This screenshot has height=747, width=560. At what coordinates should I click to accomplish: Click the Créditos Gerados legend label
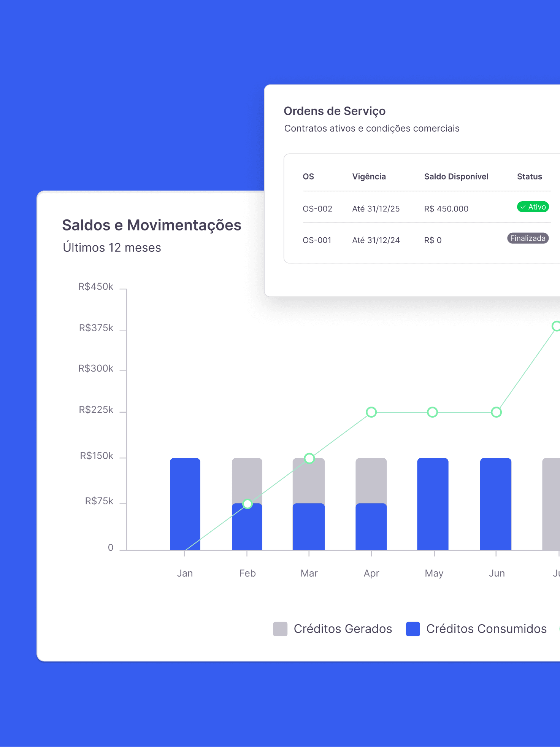343,629
